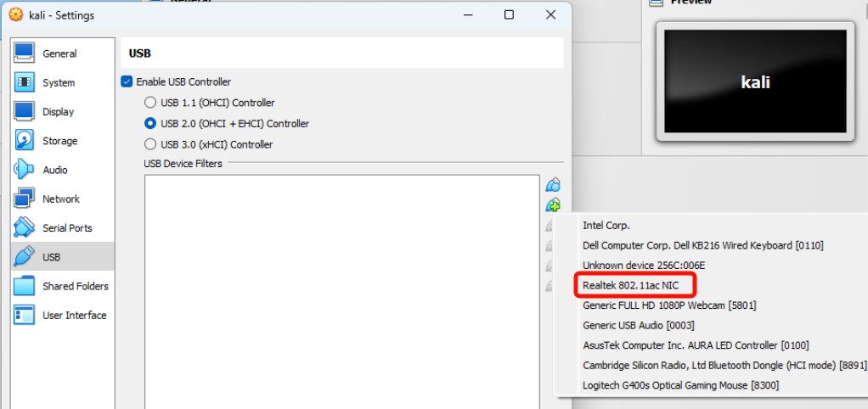Click the General settings icon
868x409 pixels.
click(x=24, y=53)
